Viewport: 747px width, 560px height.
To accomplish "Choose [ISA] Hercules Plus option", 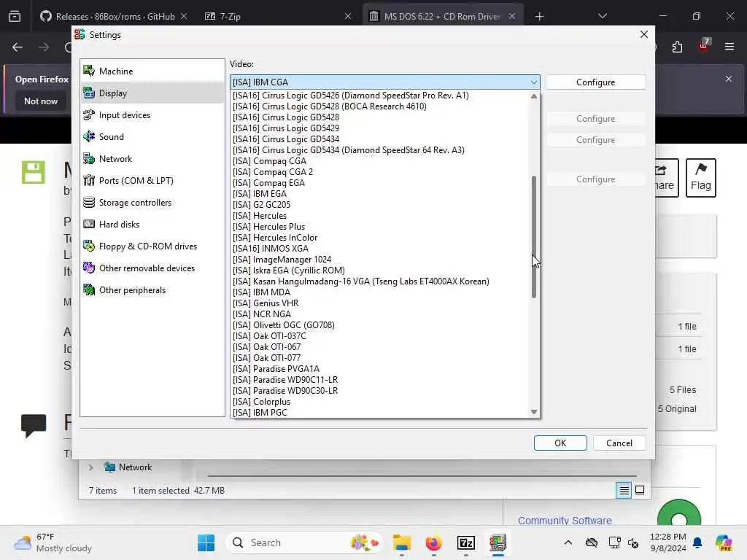I will (x=379, y=227).
